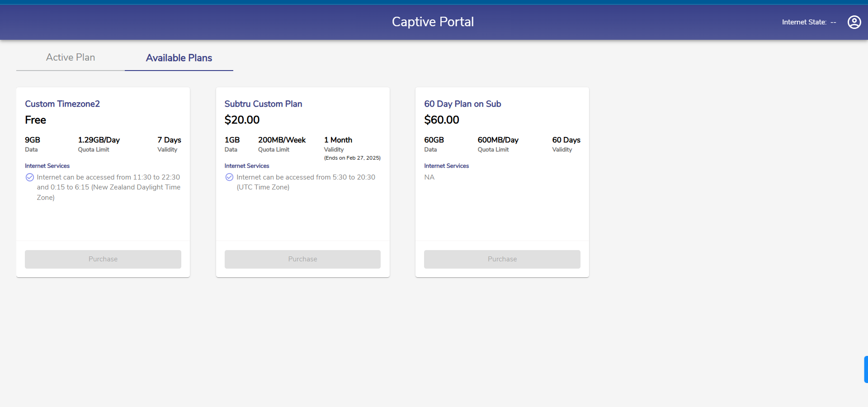
Task: Click check icon in Custom Timezone2 plan
Action: 30,177
